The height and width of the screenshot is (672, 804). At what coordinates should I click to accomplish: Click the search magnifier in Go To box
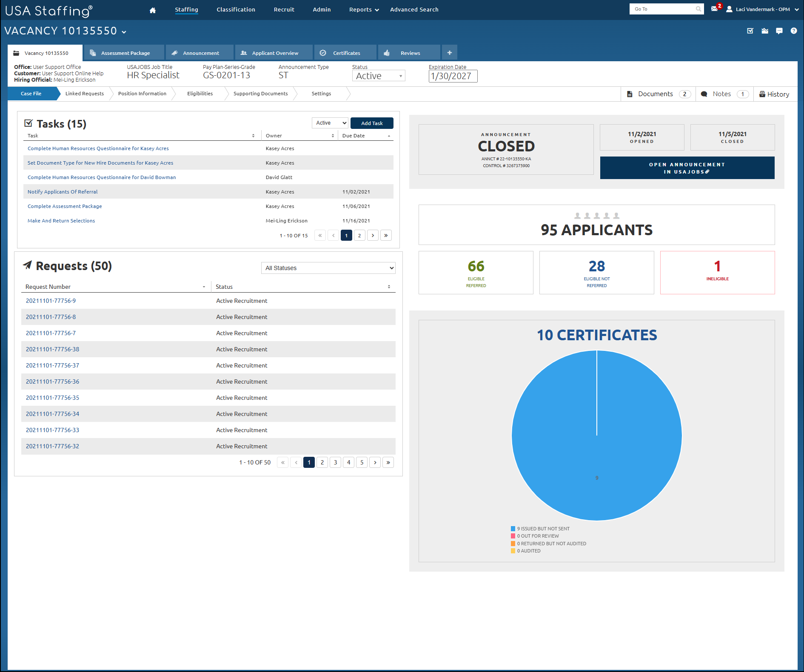point(698,9)
